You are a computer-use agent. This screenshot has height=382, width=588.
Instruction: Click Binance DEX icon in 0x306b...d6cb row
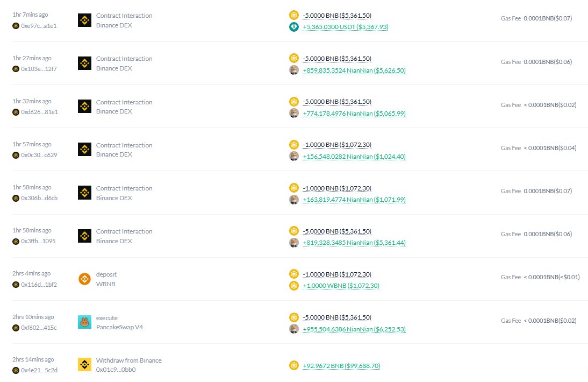(84, 193)
